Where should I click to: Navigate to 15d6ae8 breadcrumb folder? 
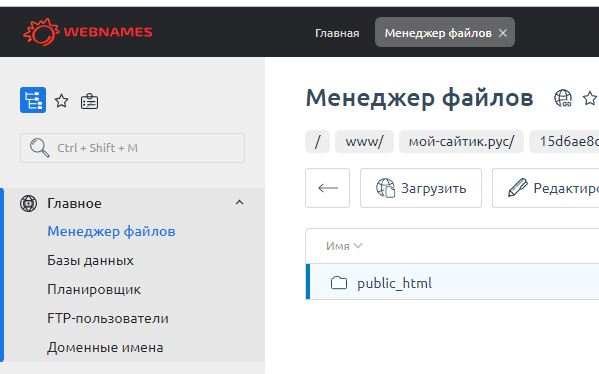click(x=564, y=141)
